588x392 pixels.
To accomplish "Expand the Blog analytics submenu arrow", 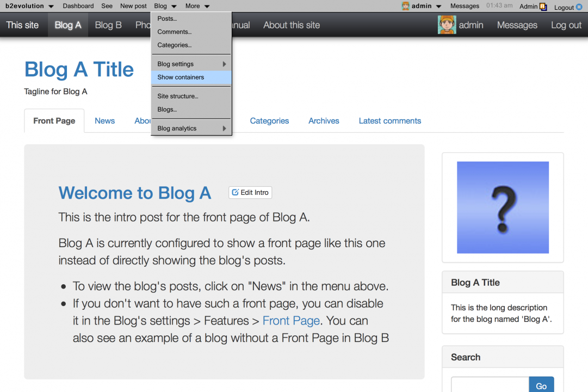I will click(x=224, y=128).
